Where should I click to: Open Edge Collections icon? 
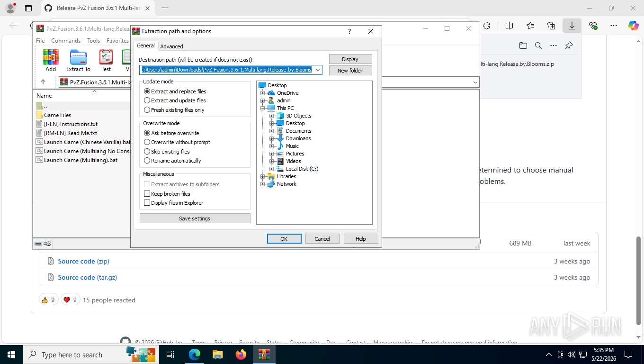[x=551, y=26]
